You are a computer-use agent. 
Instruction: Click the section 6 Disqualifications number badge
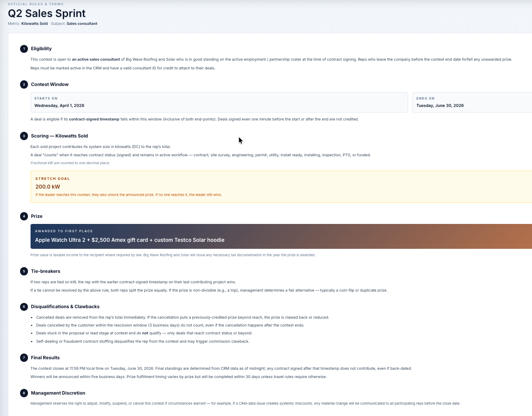point(24,306)
